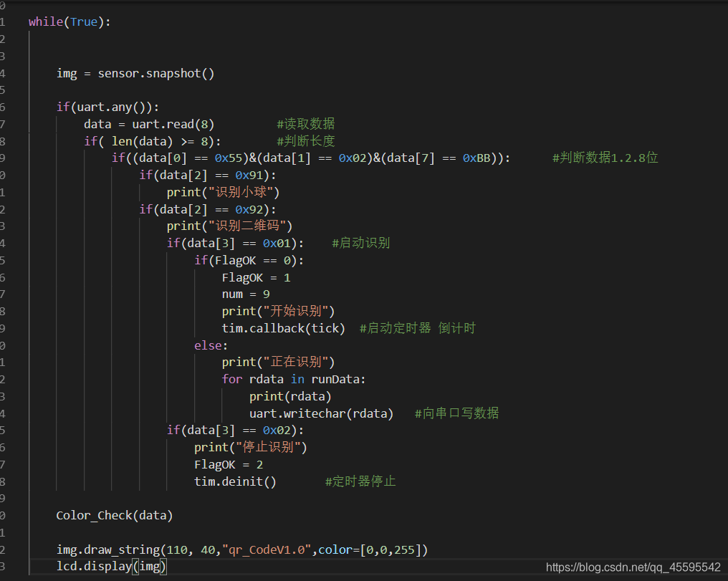The height and width of the screenshot is (581, 728).
Task: Click 'tim.deinit()' call
Action: [235, 481]
